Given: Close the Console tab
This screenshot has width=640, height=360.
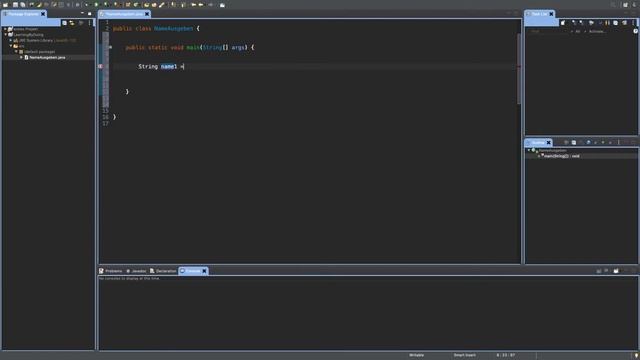Looking at the screenshot, I should coord(204,271).
